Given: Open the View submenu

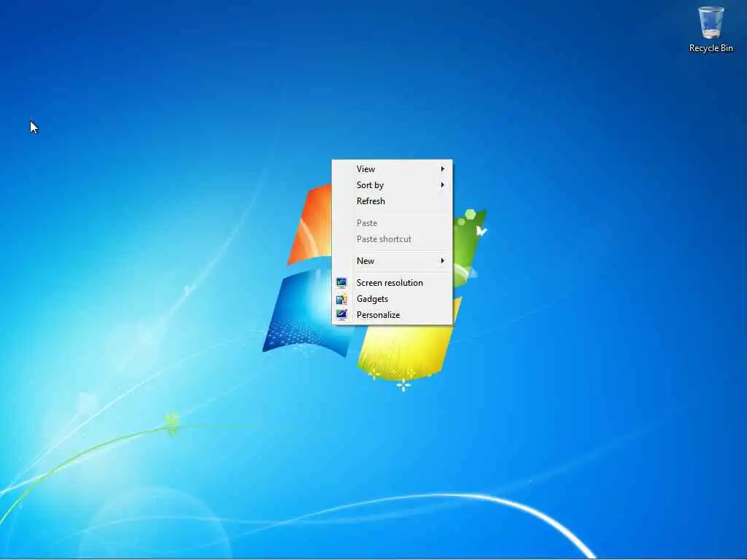Looking at the screenshot, I should (x=392, y=169).
